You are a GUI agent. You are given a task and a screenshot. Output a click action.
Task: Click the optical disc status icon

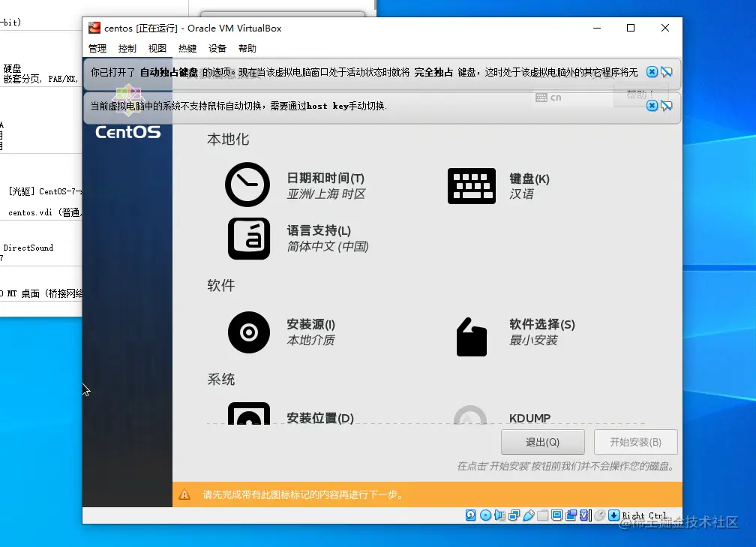tap(485, 515)
